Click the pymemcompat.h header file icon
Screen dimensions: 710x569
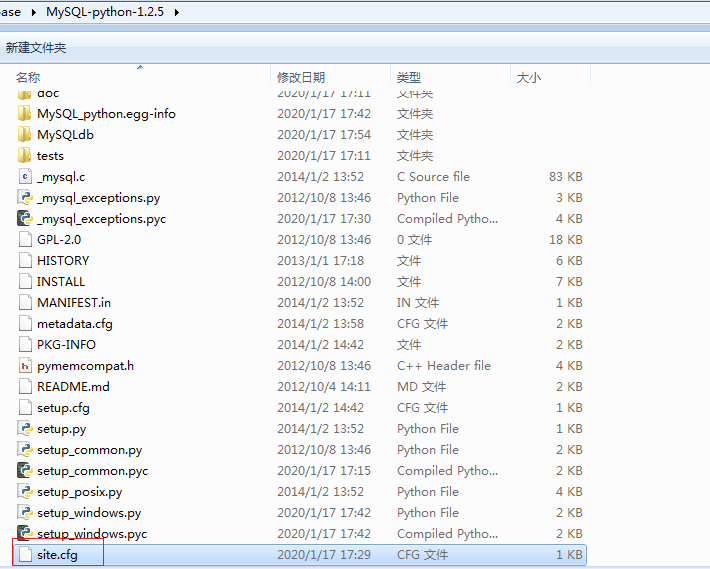point(25,365)
